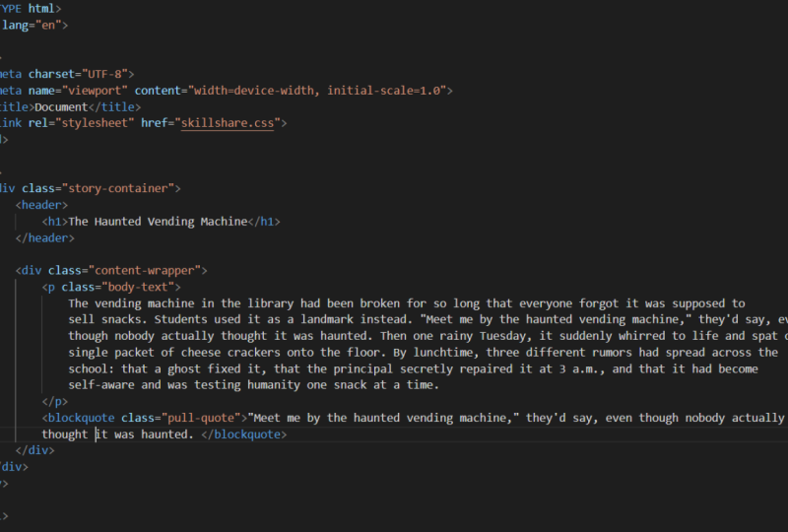Open the skillshare.css stylesheet link

pyautogui.click(x=228, y=123)
